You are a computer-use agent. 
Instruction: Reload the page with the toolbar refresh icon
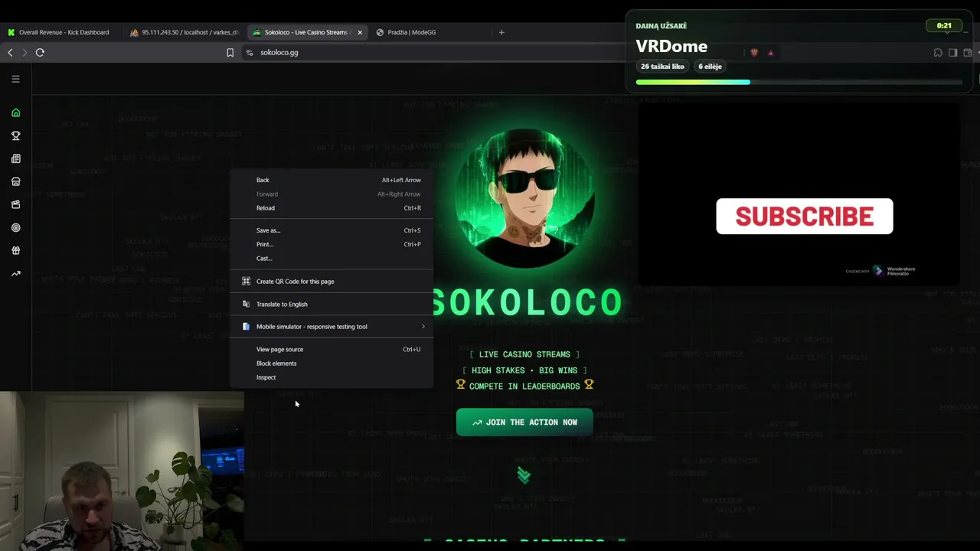[x=40, y=52]
